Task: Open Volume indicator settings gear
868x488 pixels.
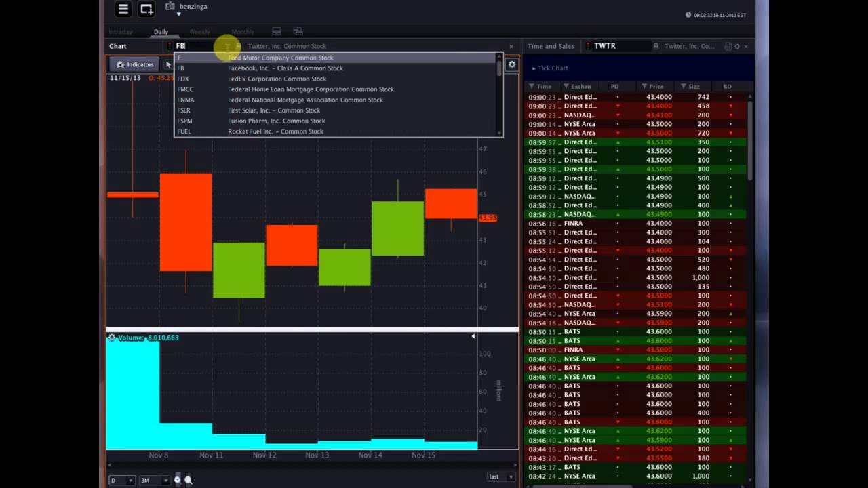Action: pyautogui.click(x=112, y=338)
